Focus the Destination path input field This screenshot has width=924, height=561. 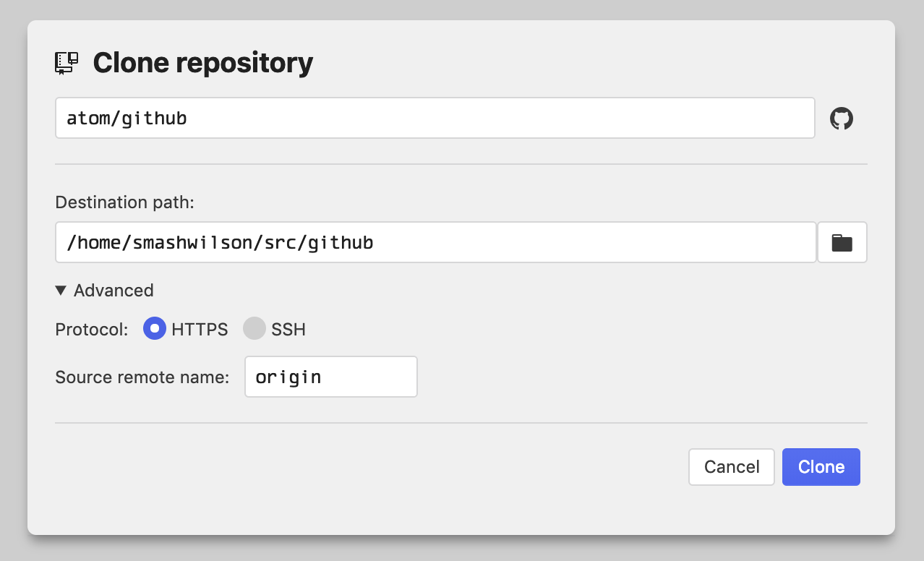(x=436, y=242)
